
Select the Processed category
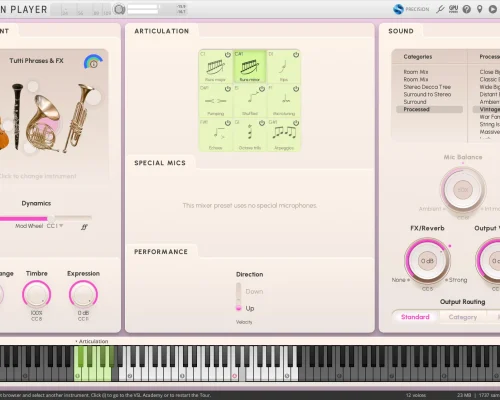pos(429,109)
